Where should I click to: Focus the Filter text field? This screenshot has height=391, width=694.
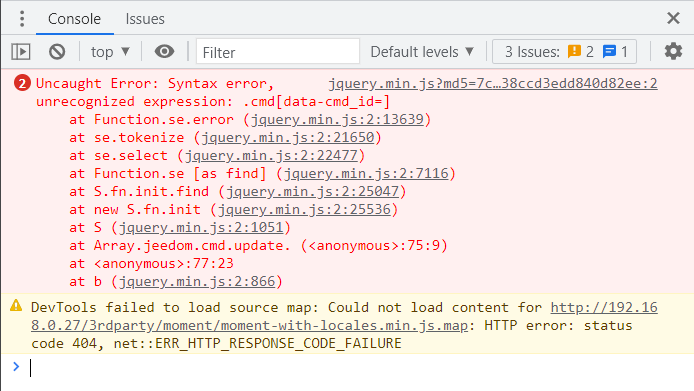(x=278, y=52)
